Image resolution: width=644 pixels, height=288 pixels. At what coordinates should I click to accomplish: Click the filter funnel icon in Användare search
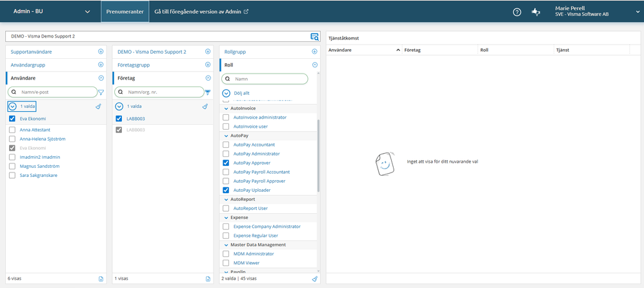pyautogui.click(x=101, y=92)
